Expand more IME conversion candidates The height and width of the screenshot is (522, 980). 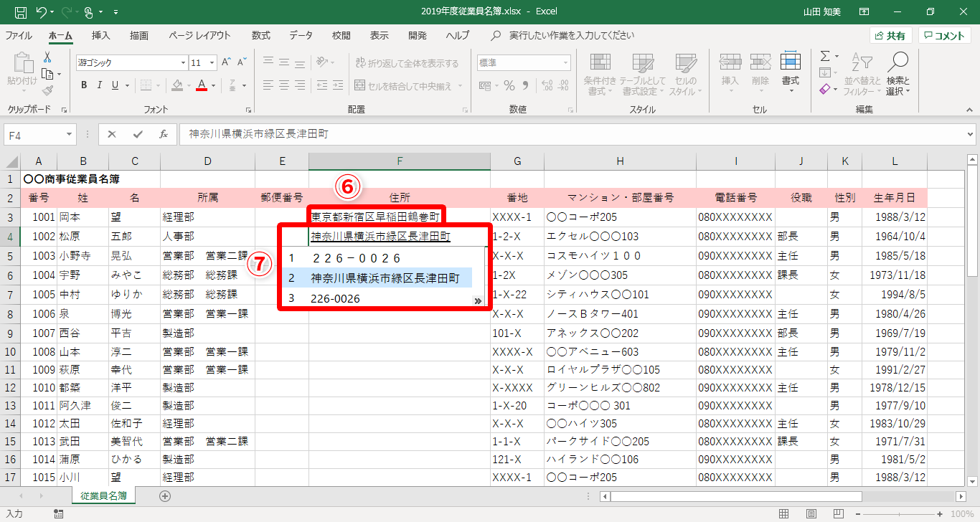(478, 302)
